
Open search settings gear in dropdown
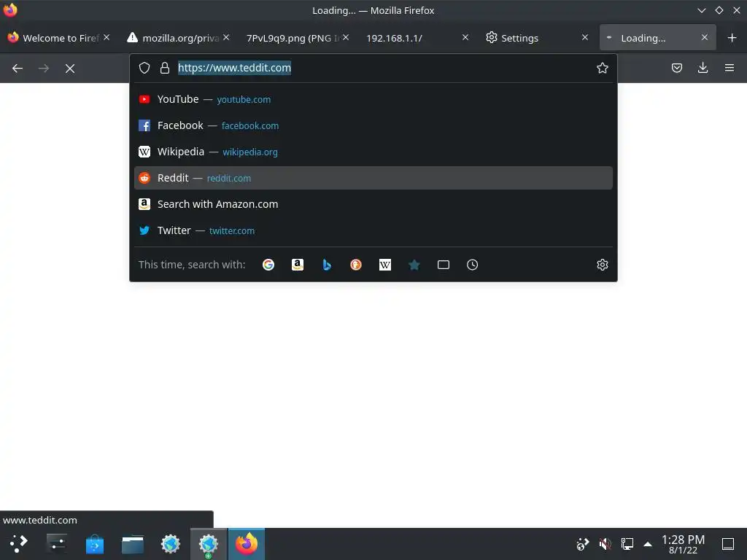tap(602, 265)
